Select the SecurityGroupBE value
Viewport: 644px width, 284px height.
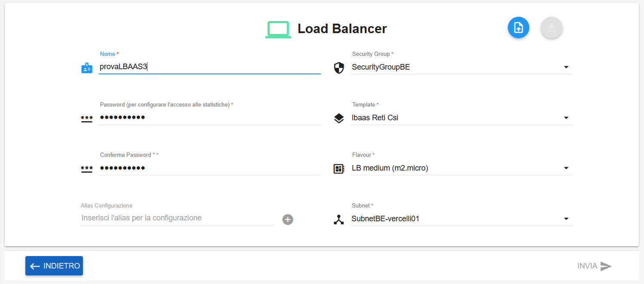click(x=381, y=67)
